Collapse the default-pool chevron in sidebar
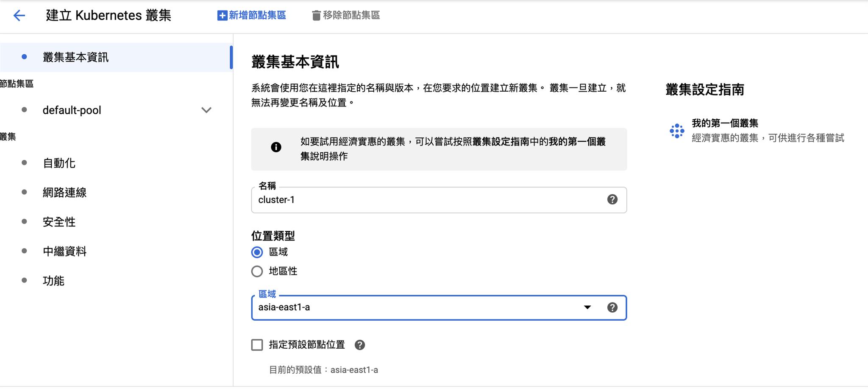The width and height of the screenshot is (868, 389). (206, 110)
